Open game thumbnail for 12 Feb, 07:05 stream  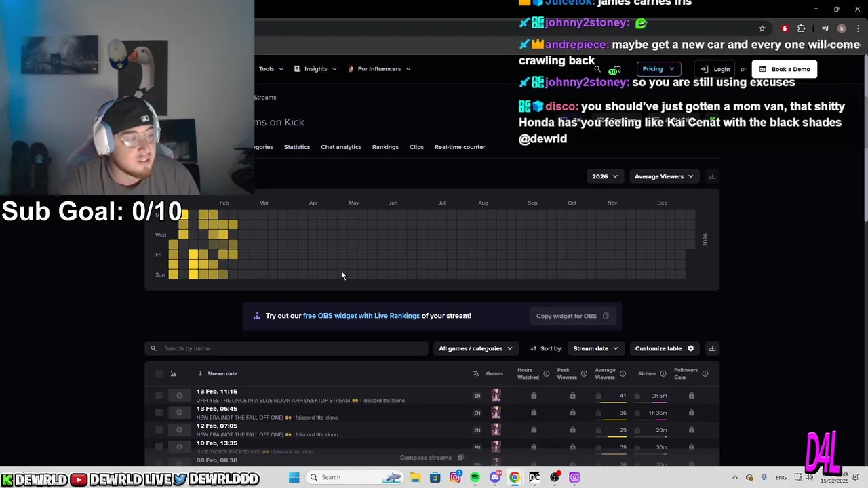tap(496, 430)
